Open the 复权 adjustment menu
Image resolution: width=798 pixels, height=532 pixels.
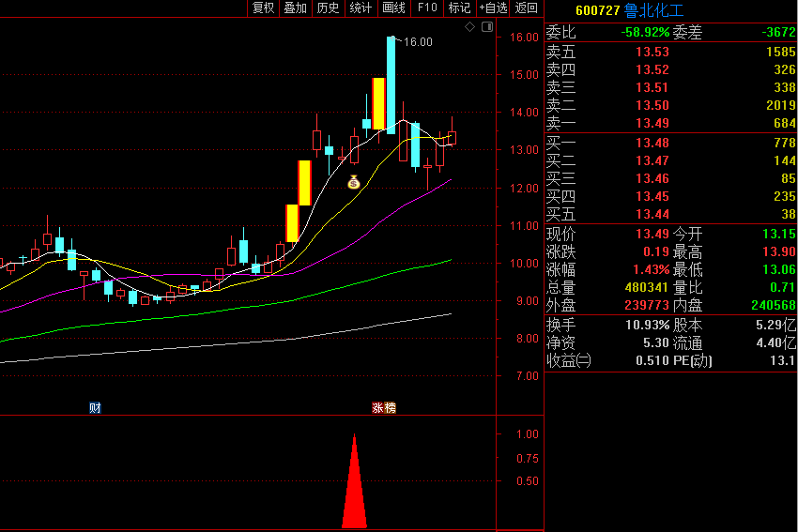pyautogui.click(x=263, y=8)
